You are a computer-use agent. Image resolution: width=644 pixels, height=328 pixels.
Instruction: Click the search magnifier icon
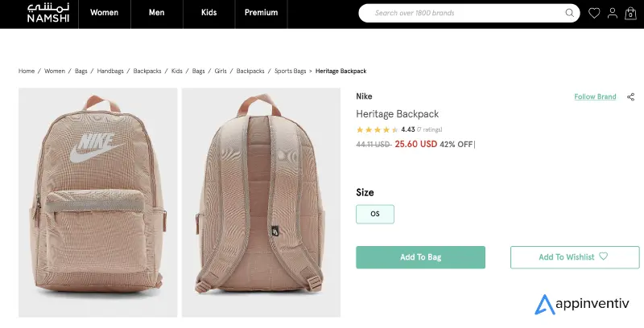click(x=570, y=13)
